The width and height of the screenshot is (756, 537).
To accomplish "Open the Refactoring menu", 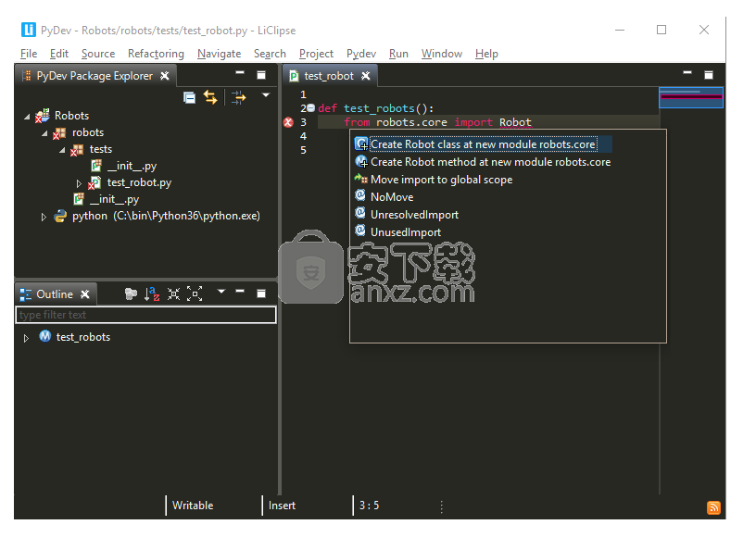I will [x=156, y=54].
